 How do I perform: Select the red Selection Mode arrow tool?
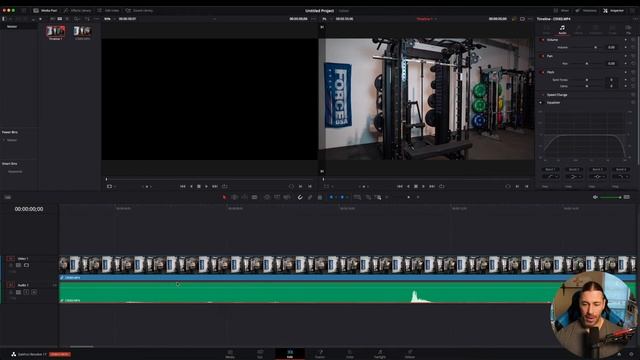tap(224, 198)
